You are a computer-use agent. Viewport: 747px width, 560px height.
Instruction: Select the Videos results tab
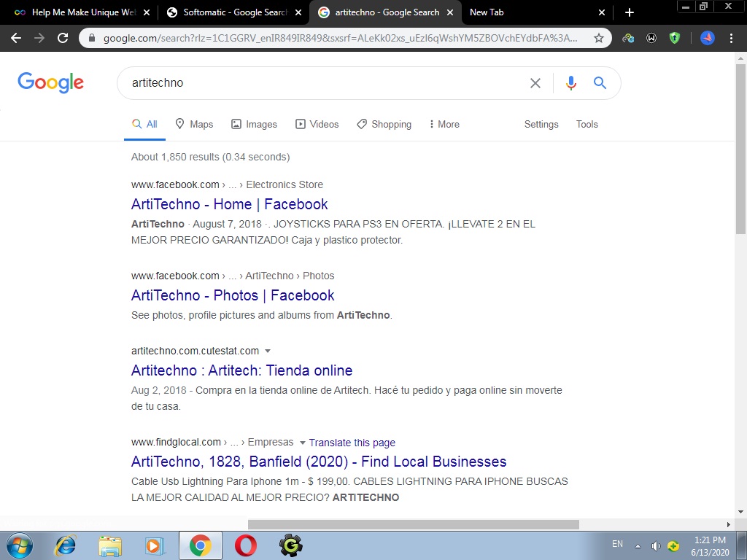point(317,124)
